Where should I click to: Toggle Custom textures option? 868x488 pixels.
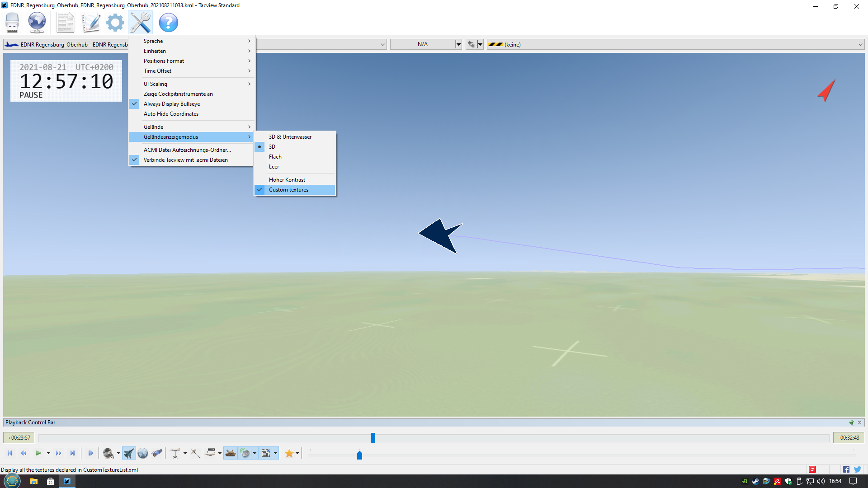pos(295,190)
